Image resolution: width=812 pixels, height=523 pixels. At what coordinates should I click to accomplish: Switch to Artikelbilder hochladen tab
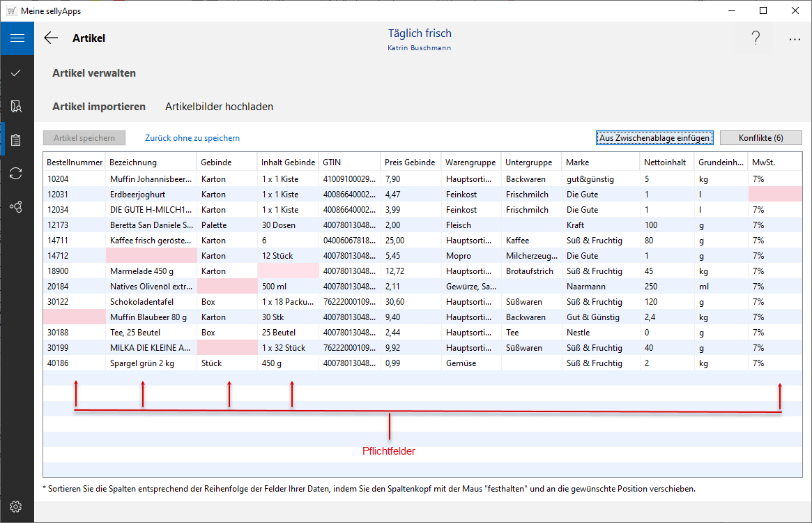[x=219, y=107]
